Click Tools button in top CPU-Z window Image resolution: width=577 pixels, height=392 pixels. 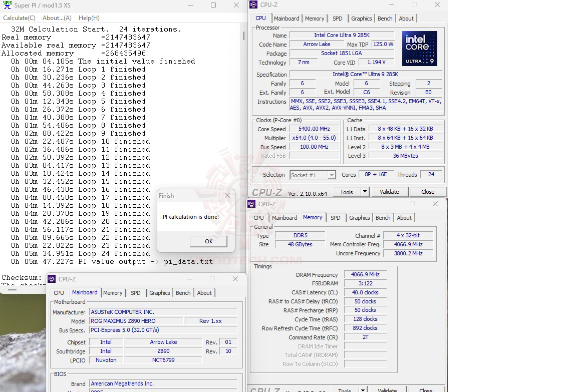click(x=346, y=192)
